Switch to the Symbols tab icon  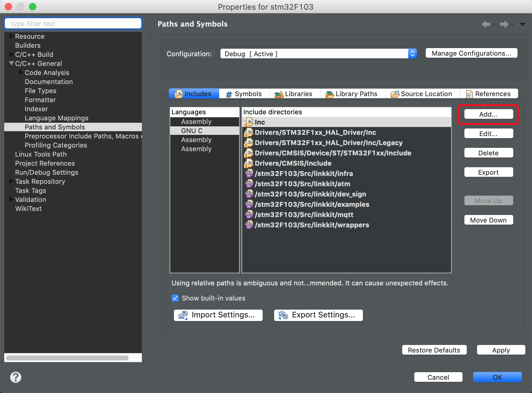(x=229, y=94)
